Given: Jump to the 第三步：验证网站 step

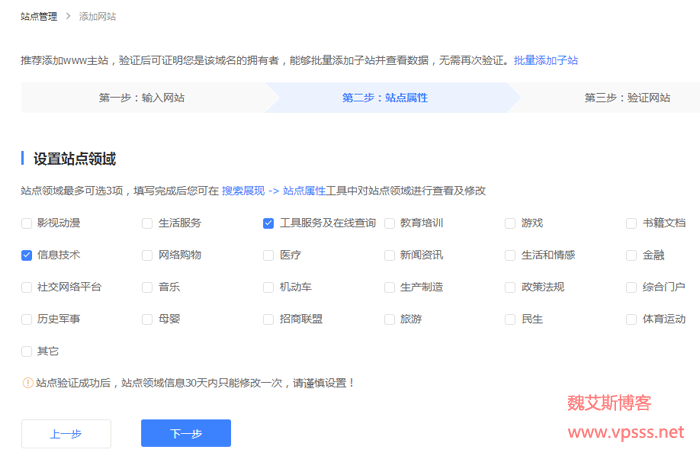Looking at the screenshot, I should tap(627, 98).
